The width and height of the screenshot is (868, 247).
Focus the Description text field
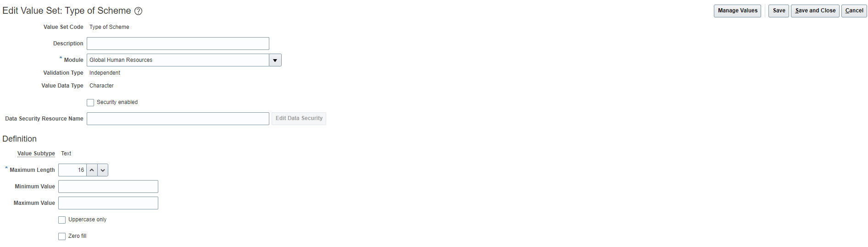pos(178,44)
